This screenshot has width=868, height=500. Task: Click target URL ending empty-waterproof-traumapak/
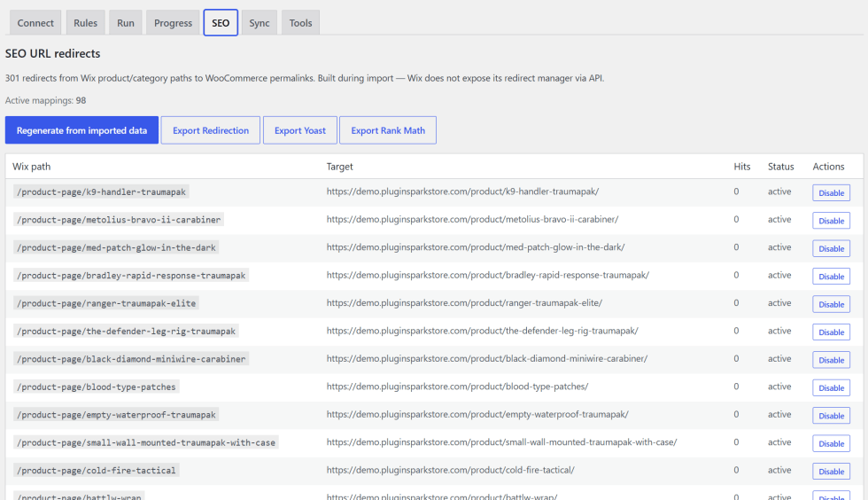477,414
